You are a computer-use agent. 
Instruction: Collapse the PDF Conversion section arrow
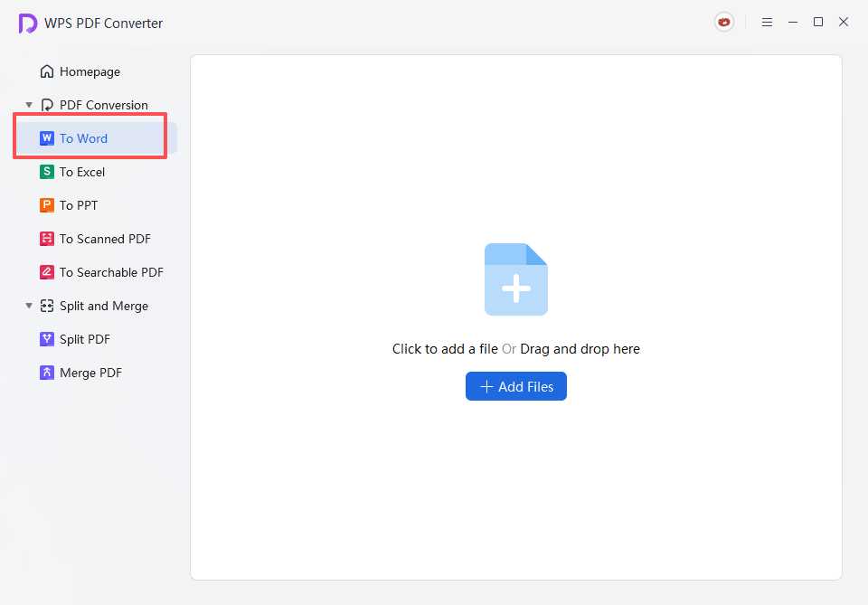coord(29,105)
